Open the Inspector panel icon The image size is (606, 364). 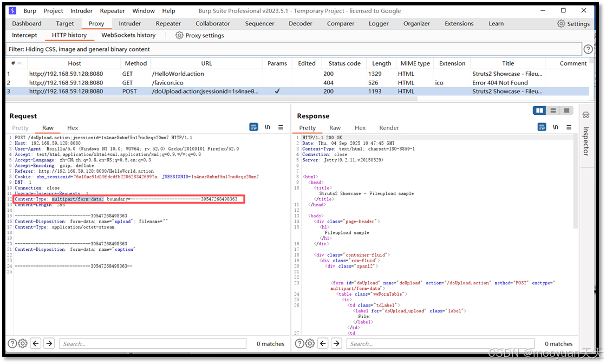click(x=586, y=115)
